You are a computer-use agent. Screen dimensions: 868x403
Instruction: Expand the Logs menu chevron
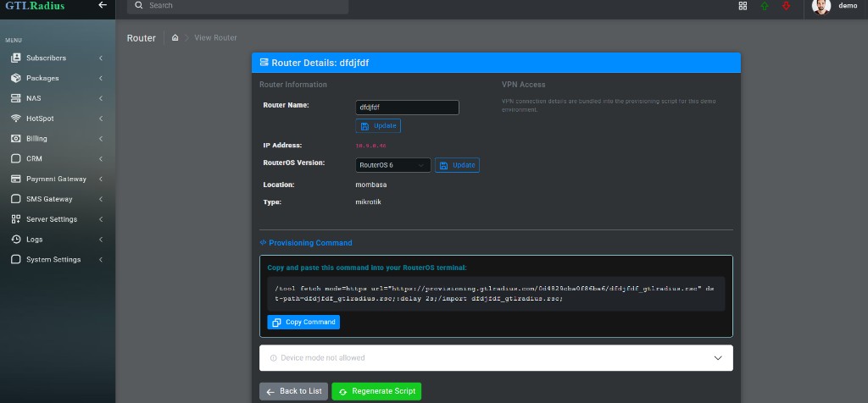[101, 240]
